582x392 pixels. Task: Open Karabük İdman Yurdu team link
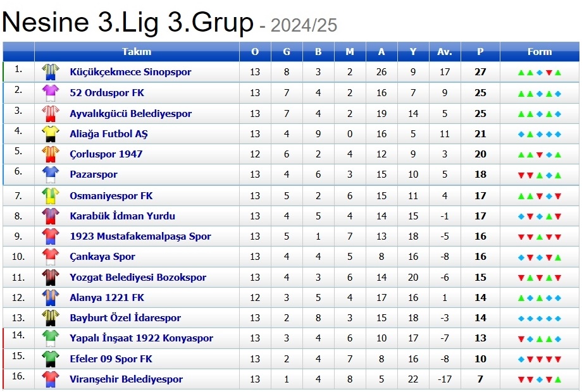(122, 216)
